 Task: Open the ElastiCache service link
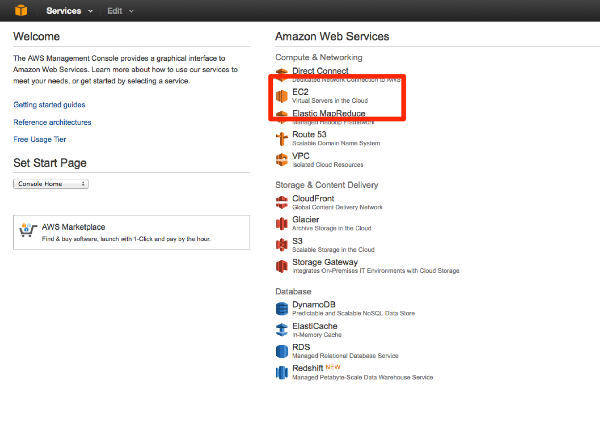pyautogui.click(x=315, y=326)
